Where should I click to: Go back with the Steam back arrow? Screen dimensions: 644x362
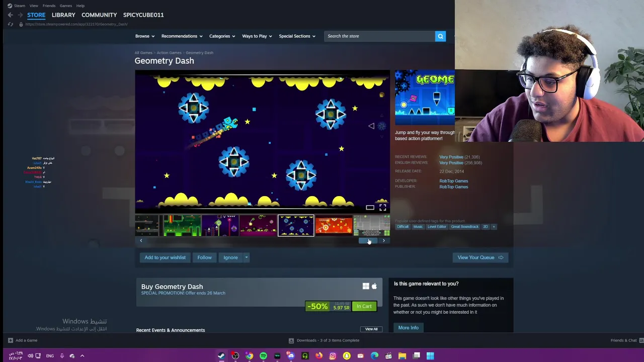click(x=10, y=15)
